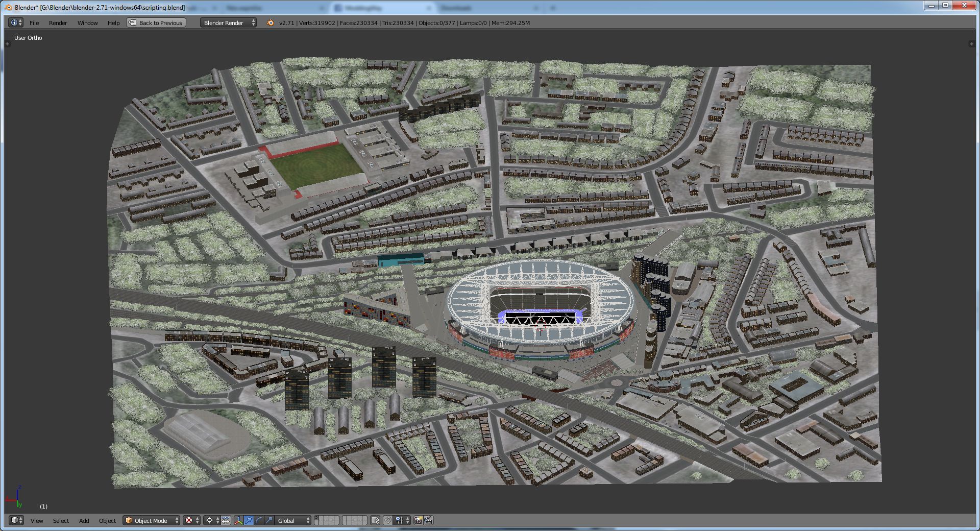Toggle manipulate center points only
The image size is (980, 531).
coord(226,520)
